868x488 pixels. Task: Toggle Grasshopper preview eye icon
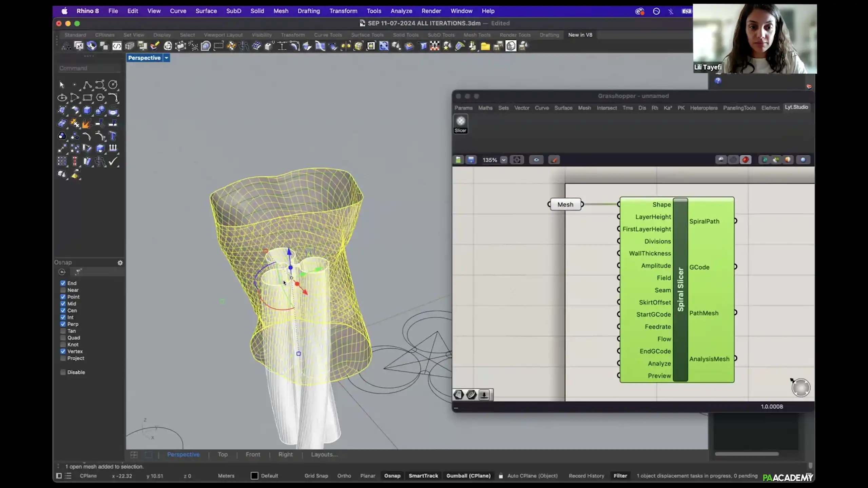click(536, 160)
